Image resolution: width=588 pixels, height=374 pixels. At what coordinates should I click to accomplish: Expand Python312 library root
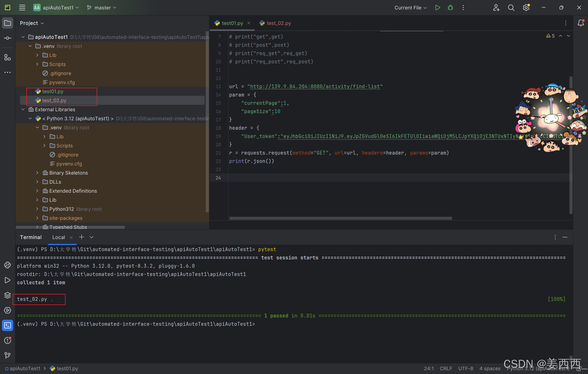tap(37, 209)
